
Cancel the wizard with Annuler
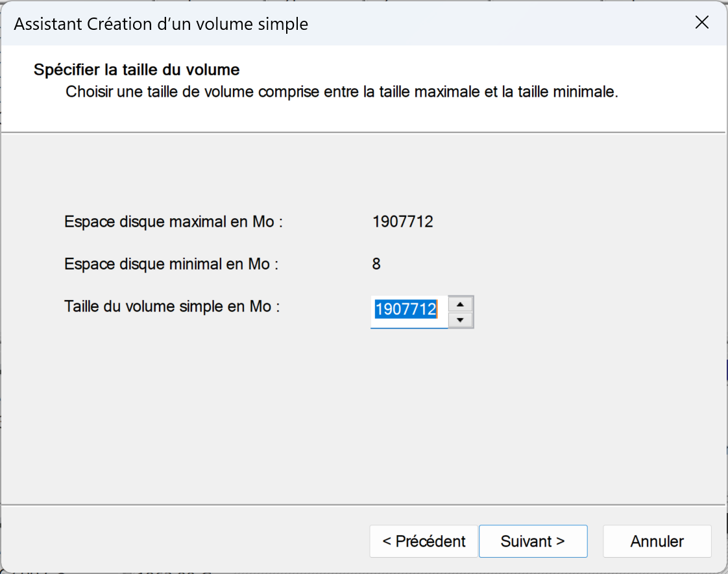(x=657, y=541)
